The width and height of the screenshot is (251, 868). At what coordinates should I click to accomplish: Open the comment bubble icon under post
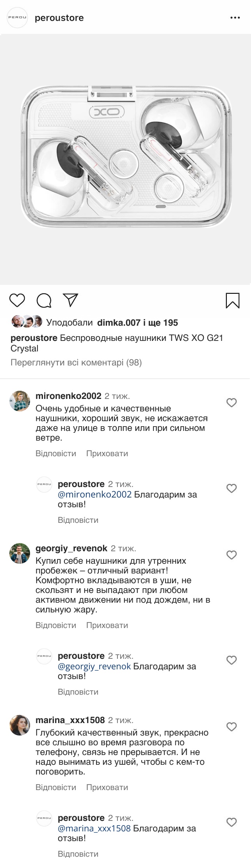(x=44, y=300)
